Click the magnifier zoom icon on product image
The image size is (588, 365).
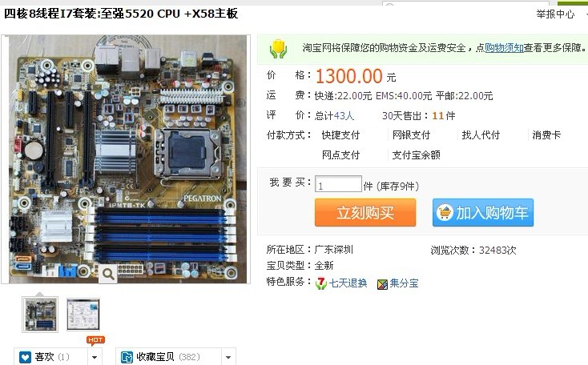pos(108,274)
